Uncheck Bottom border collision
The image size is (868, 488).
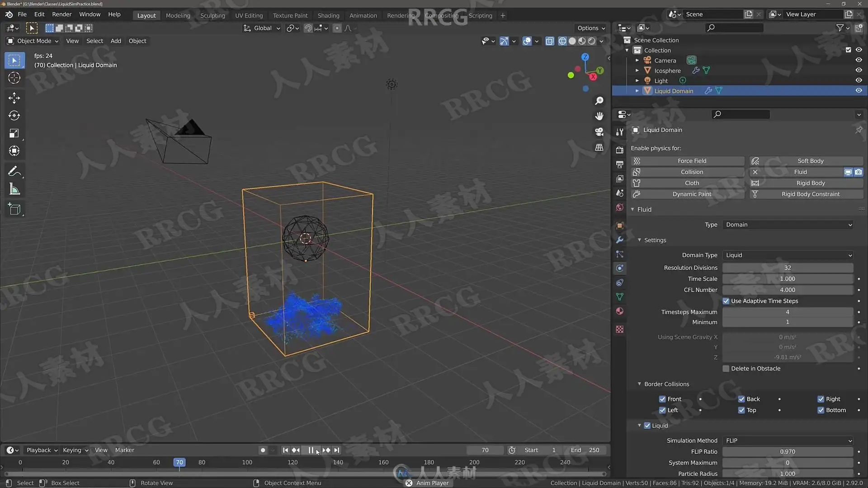pos(821,410)
